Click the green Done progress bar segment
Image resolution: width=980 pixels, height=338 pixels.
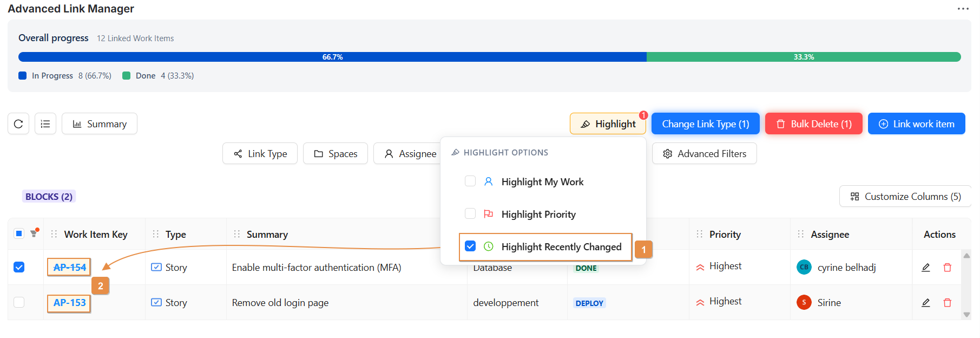[x=803, y=57]
